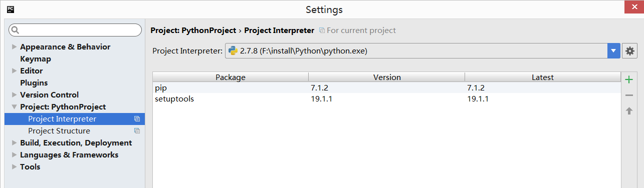Click the upgrade package arrow icon
Screen dimensions: 644x188
coord(629,110)
